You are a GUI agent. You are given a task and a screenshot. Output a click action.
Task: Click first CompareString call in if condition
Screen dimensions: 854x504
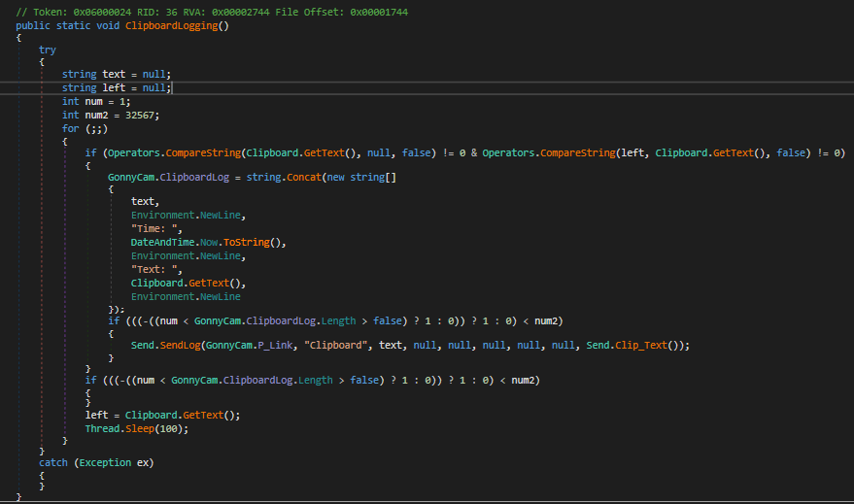(x=203, y=152)
